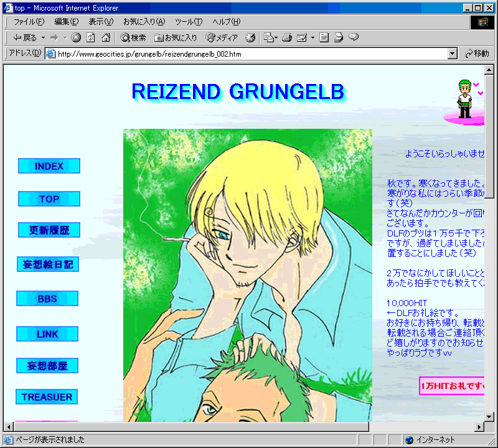
Task: Click the vertical scrollbar thumb
Action: click(489, 136)
